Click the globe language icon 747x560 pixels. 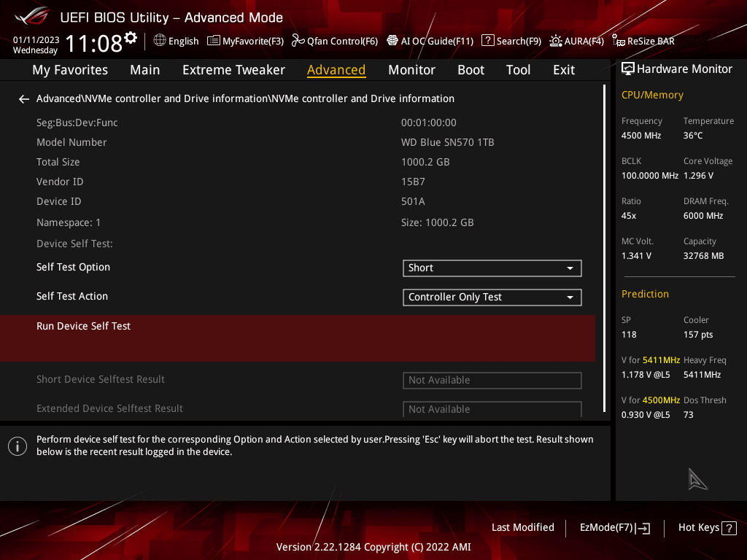click(160, 41)
